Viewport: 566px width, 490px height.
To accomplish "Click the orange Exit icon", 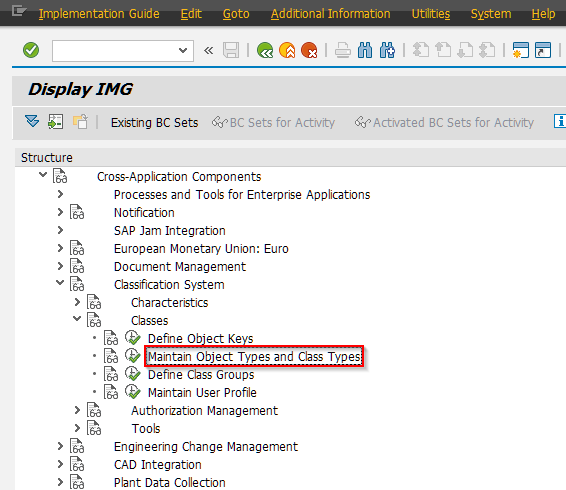I will (287, 50).
